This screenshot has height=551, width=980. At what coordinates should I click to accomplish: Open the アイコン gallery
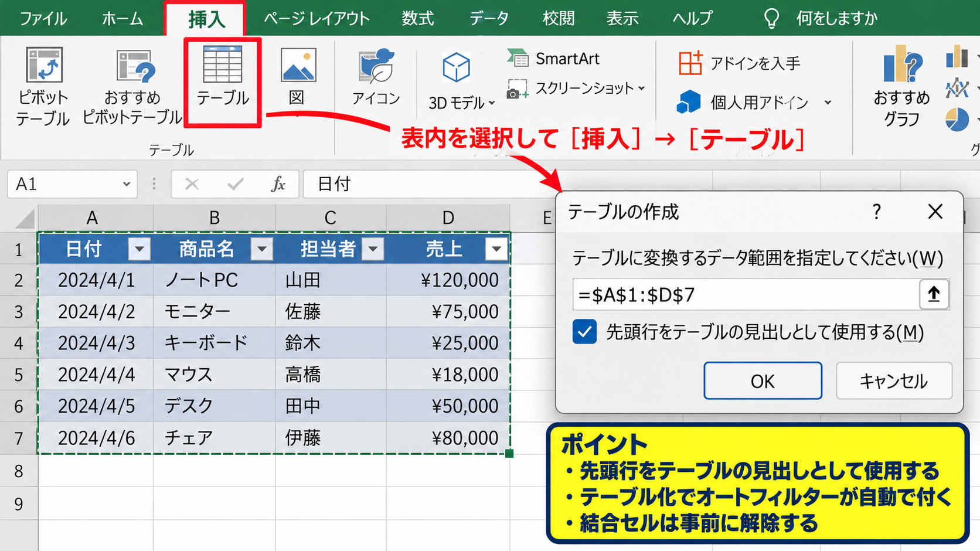pos(376,77)
